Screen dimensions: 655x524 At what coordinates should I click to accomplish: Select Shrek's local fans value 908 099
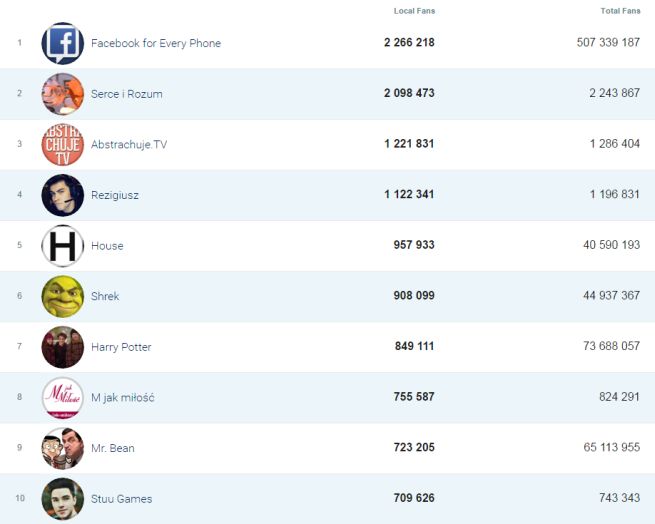click(414, 297)
